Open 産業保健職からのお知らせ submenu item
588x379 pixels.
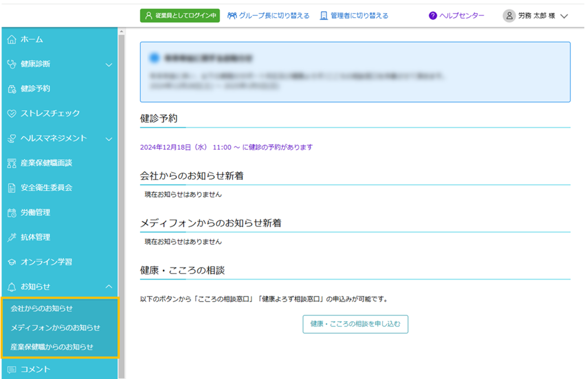(52, 347)
